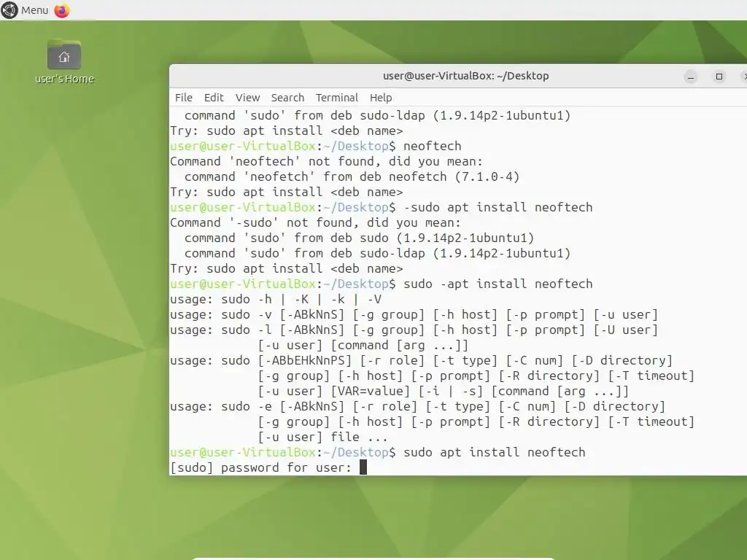Maximize the terminal window
747x560 pixels.
click(719, 76)
